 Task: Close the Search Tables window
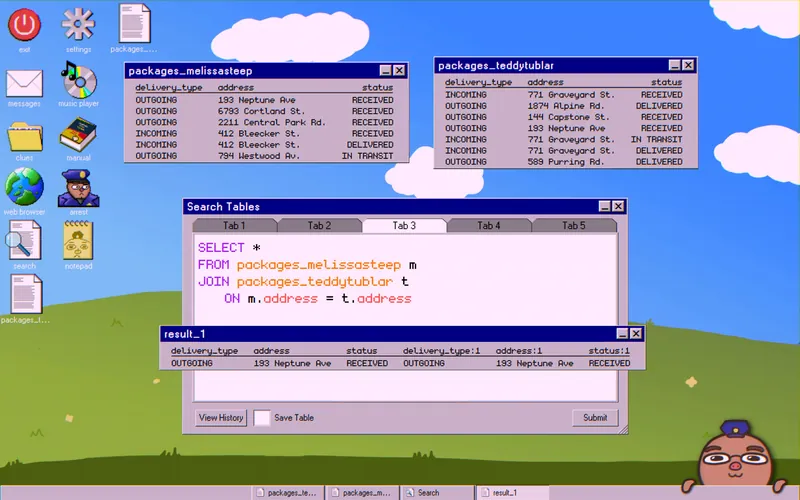pos(618,206)
